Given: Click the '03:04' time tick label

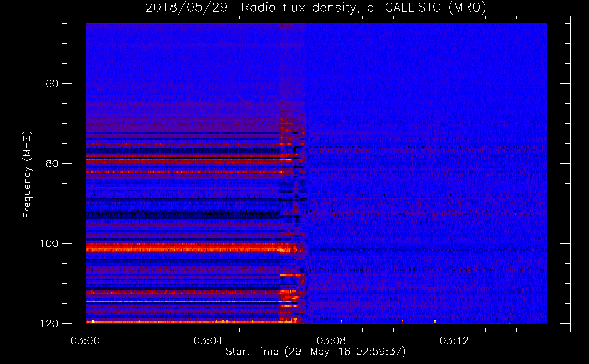Looking at the screenshot, I should click(x=208, y=341).
